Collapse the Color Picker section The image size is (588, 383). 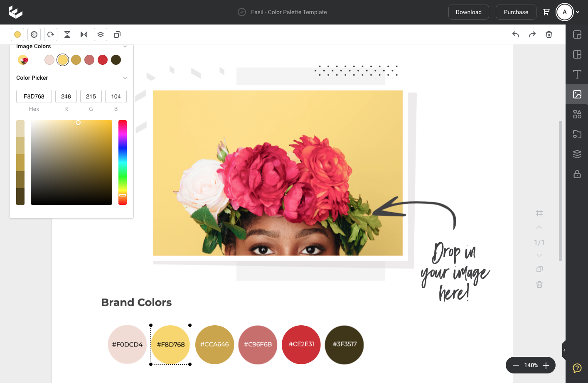(x=125, y=78)
